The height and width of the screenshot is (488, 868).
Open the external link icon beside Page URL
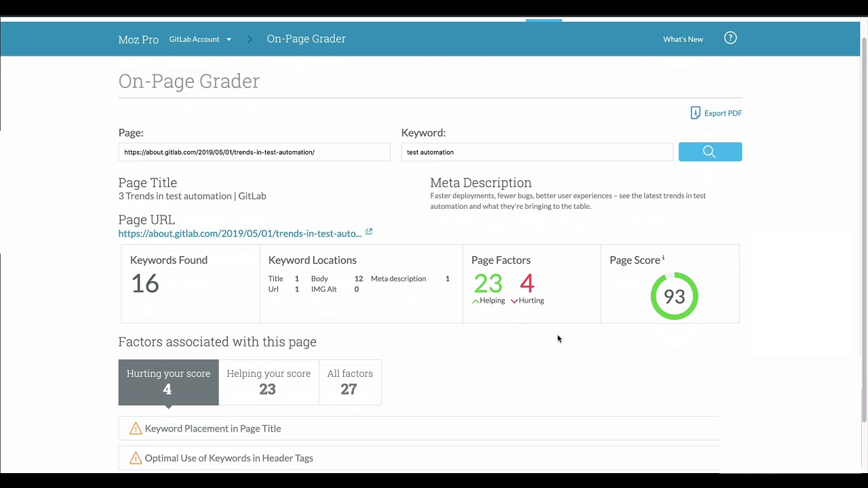click(x=369, y=232)
